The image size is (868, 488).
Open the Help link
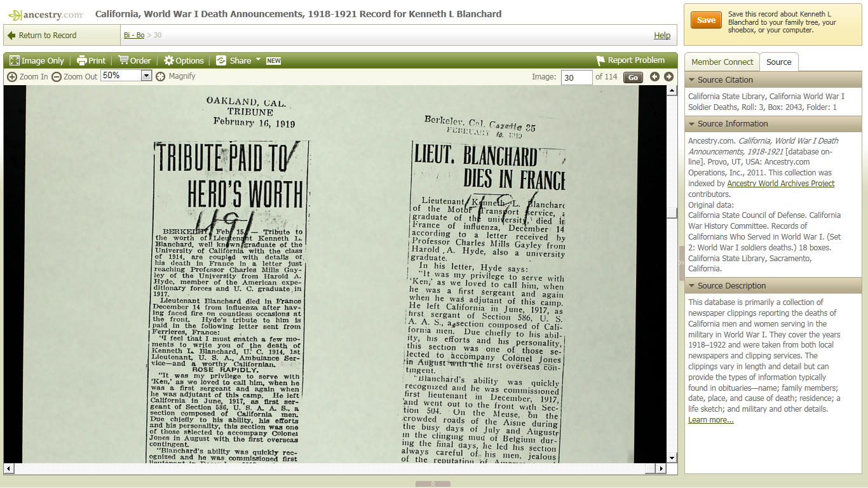pyautogui.click(x=662, y=36)
